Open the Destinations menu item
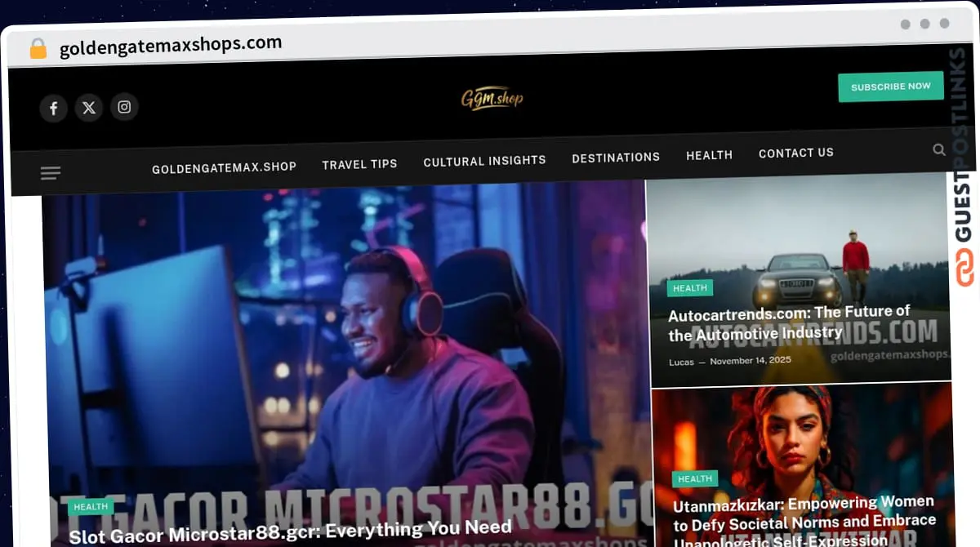 (616, 158)
